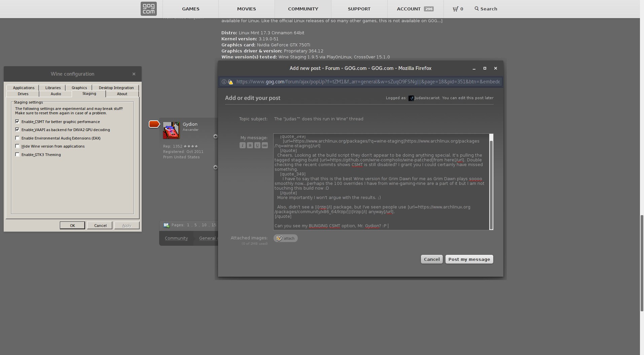Click the attach images button

[286, 238]
